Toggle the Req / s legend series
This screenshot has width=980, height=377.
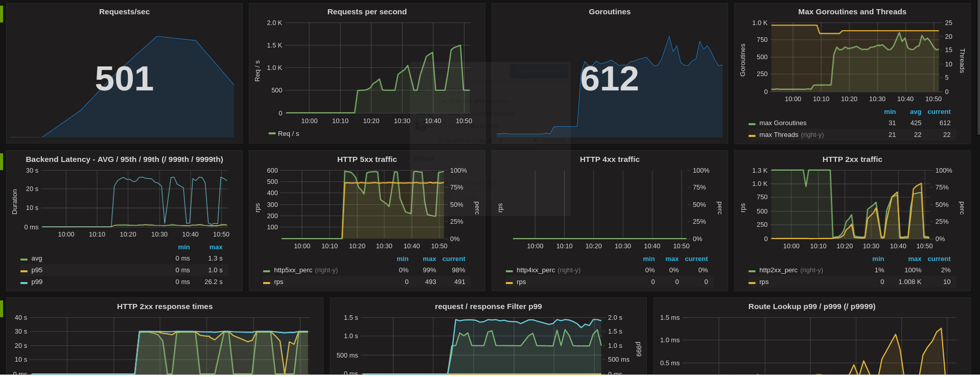(x=288, y=134)
